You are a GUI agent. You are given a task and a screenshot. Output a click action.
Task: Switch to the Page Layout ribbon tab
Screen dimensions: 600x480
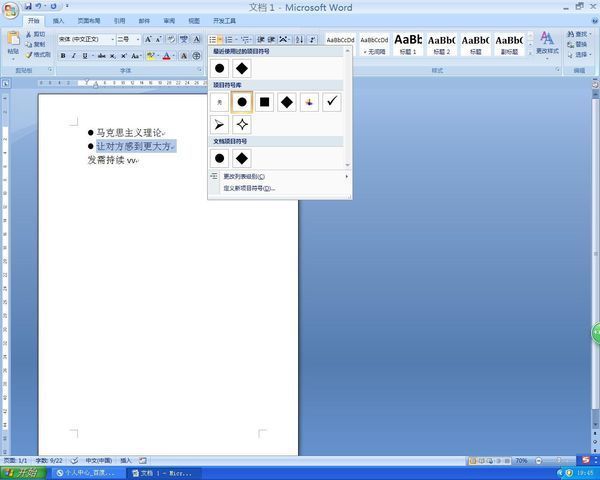pyautogui.click(x=89, y=21)
